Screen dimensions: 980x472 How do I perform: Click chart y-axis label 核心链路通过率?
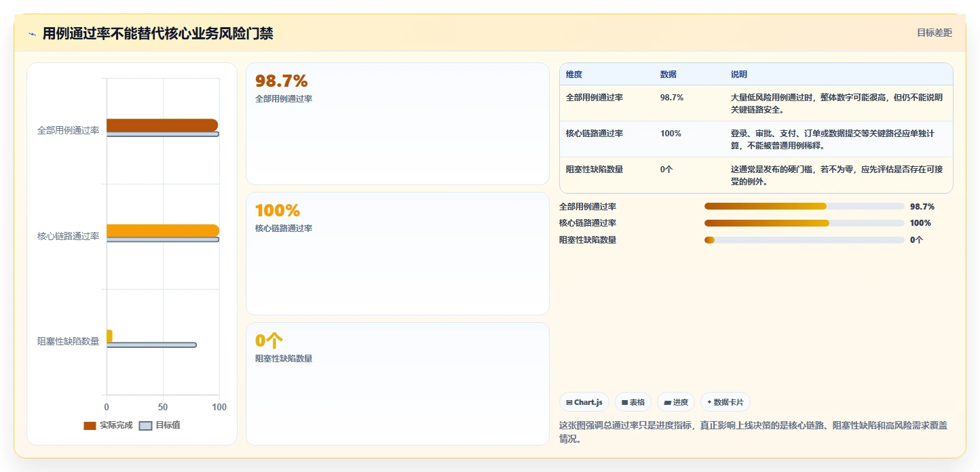pos(69,236)
